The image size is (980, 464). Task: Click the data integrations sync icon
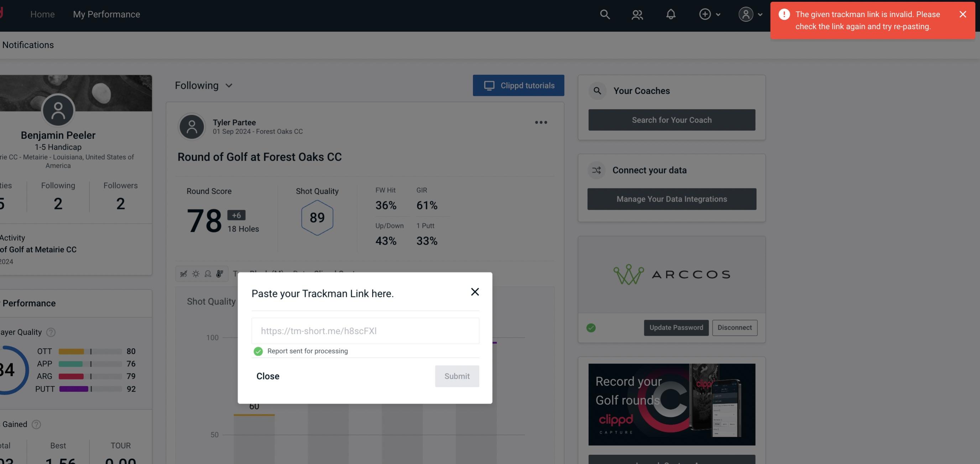597,170
